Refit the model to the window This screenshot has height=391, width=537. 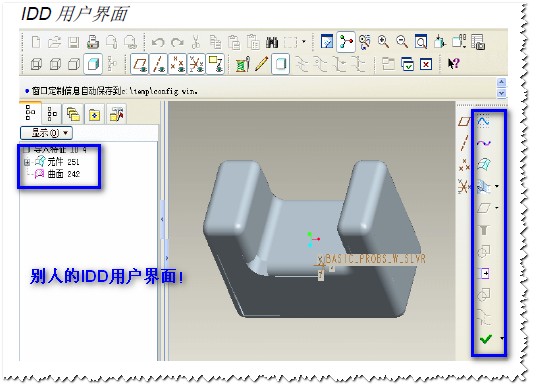pyautogui.click(x=421, y=42)
